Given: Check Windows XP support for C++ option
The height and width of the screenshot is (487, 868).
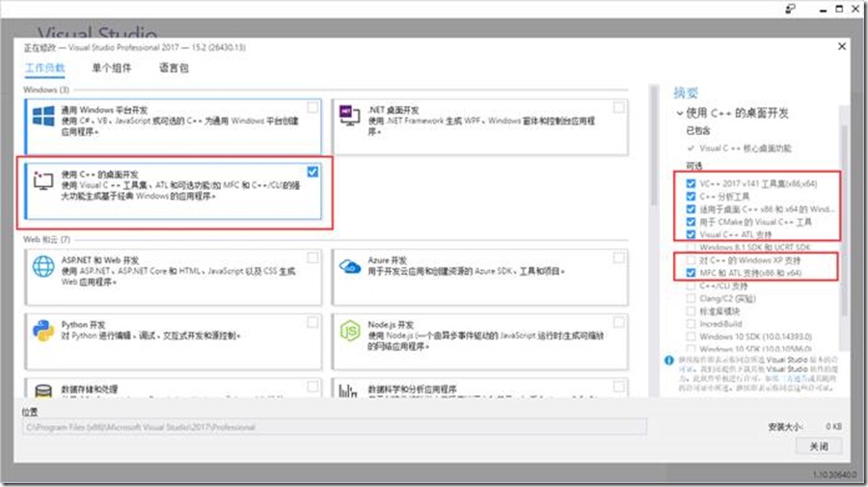Looking at the screenshot, I should (x=691, y=260).
